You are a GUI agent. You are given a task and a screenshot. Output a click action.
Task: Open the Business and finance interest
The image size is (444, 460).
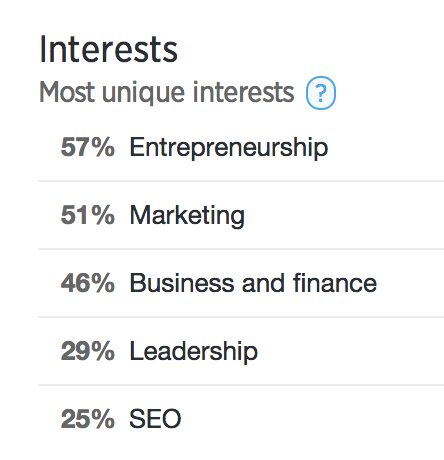(x=253, y=283)
